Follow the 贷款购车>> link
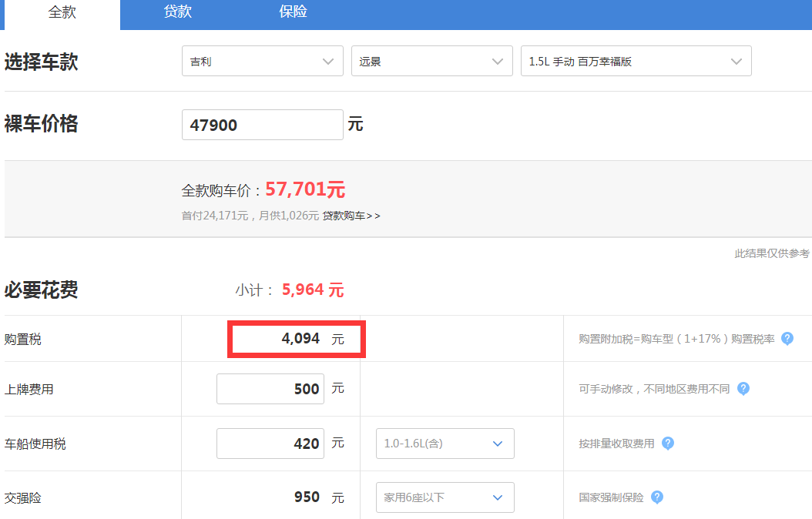This screenshot has width=812, height=519. coord(351,216)
